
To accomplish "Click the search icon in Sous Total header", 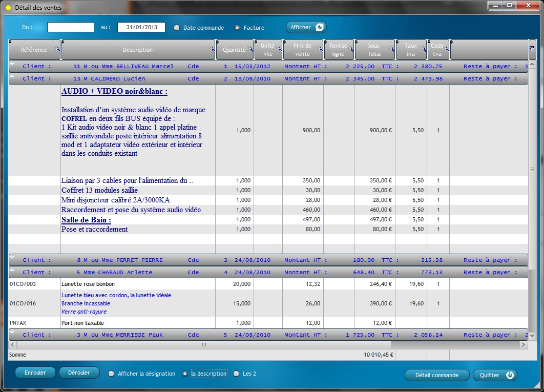I will tap(391, 50).
